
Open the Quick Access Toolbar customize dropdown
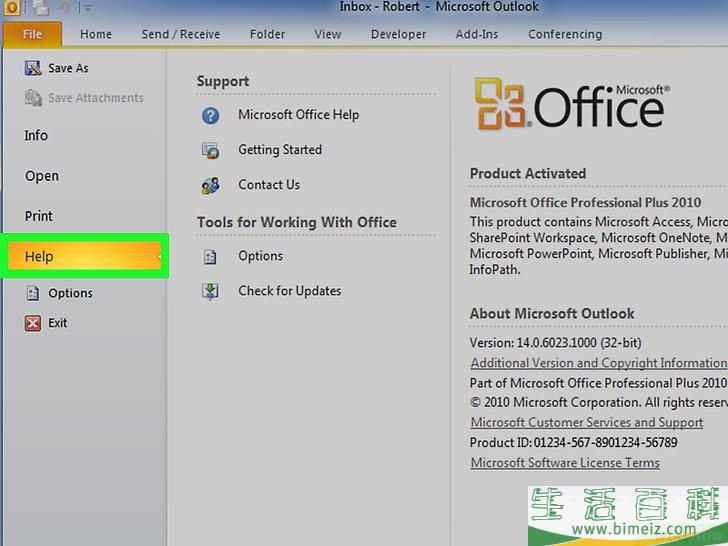(87, 9)
